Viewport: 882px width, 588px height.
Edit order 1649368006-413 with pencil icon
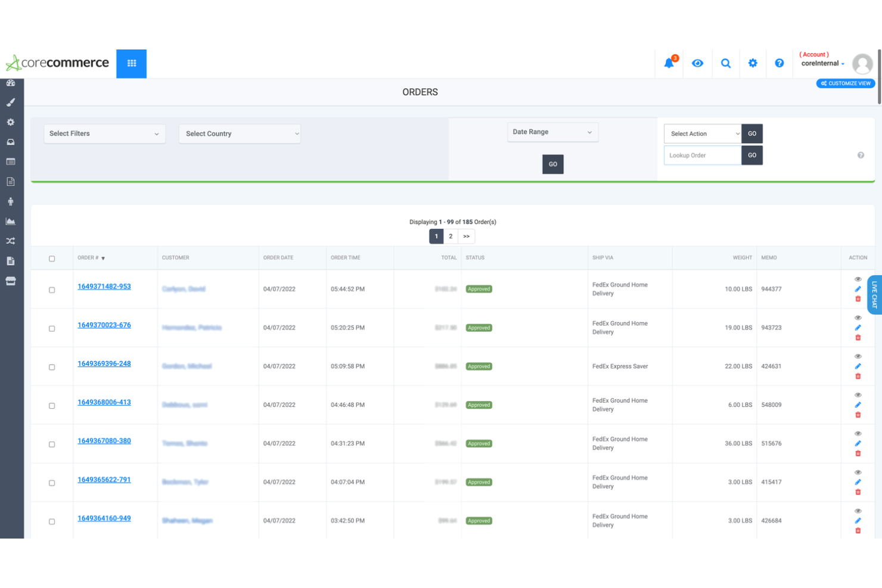(858, 405)
